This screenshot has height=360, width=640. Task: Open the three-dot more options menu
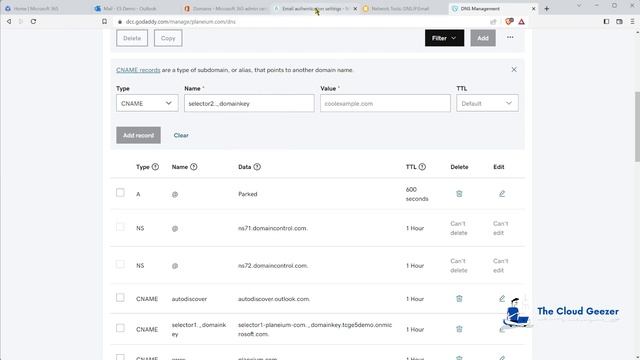tap(510, 37)
